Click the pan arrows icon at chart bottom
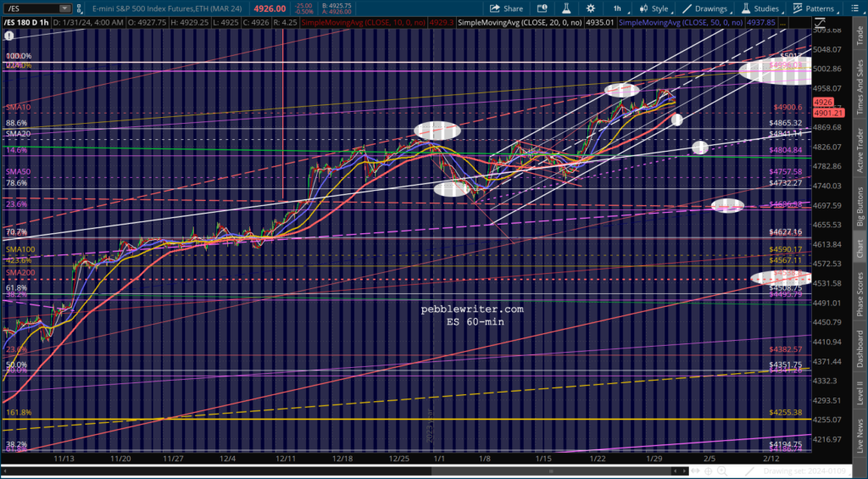Screen dimensions: 868x479 coord(695,471)
